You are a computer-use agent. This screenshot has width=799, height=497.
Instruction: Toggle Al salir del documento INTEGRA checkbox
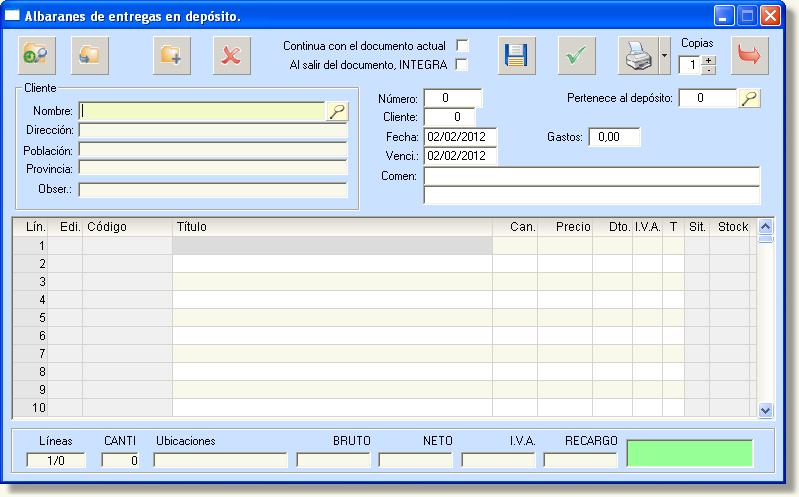(x=462, y=65)
